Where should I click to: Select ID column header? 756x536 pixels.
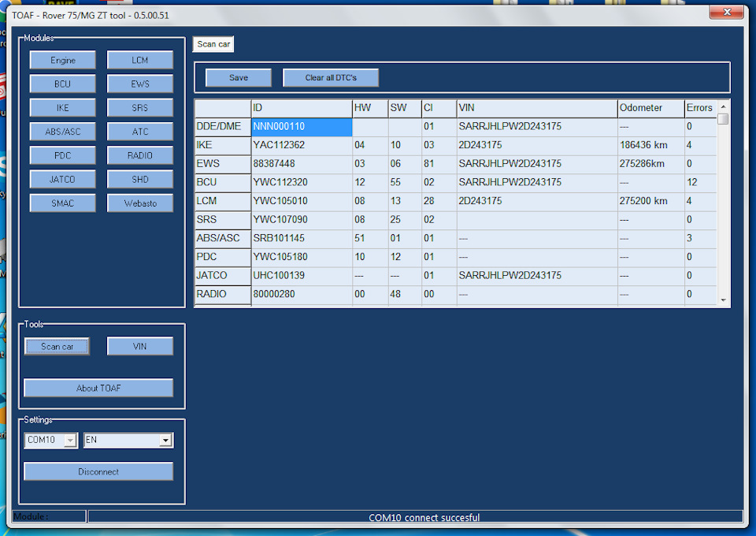pyautogui.click(x=302, y=108)
